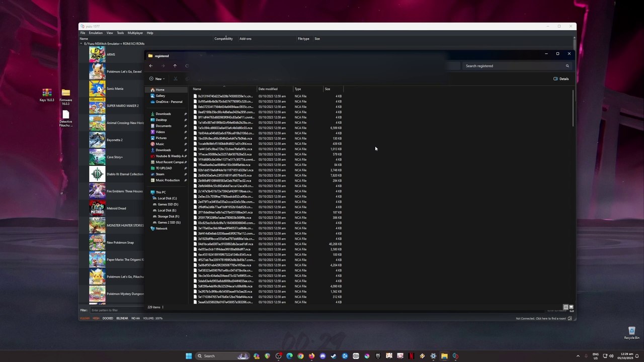Adjust VOLUME: 100% in yuzu
This screenshot has width=644, height=362.
coord(152,318)
